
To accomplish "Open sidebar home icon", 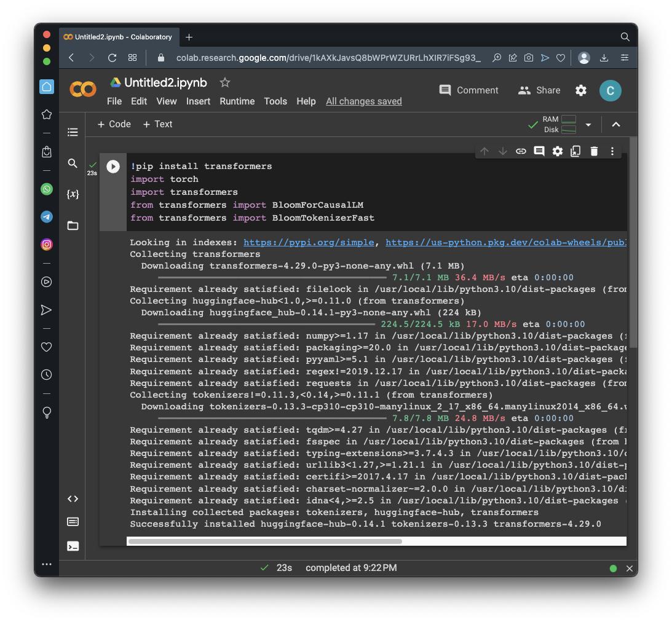I will coord(47,87).
